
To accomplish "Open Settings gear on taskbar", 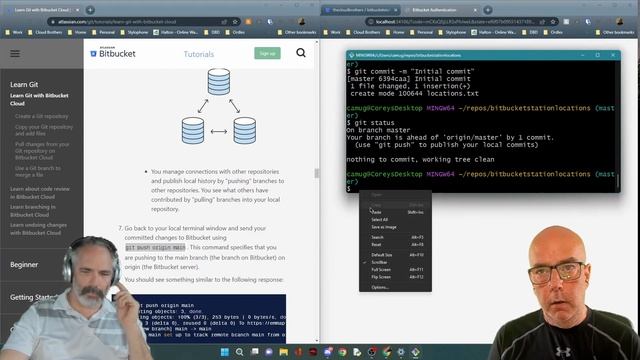I will point(401,352).
